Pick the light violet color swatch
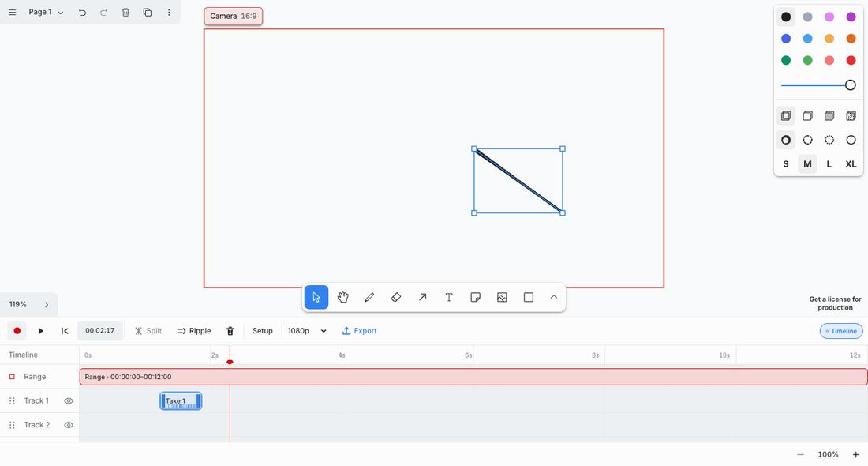The height and width of the screenshot is (466, 868). point(829,17)
